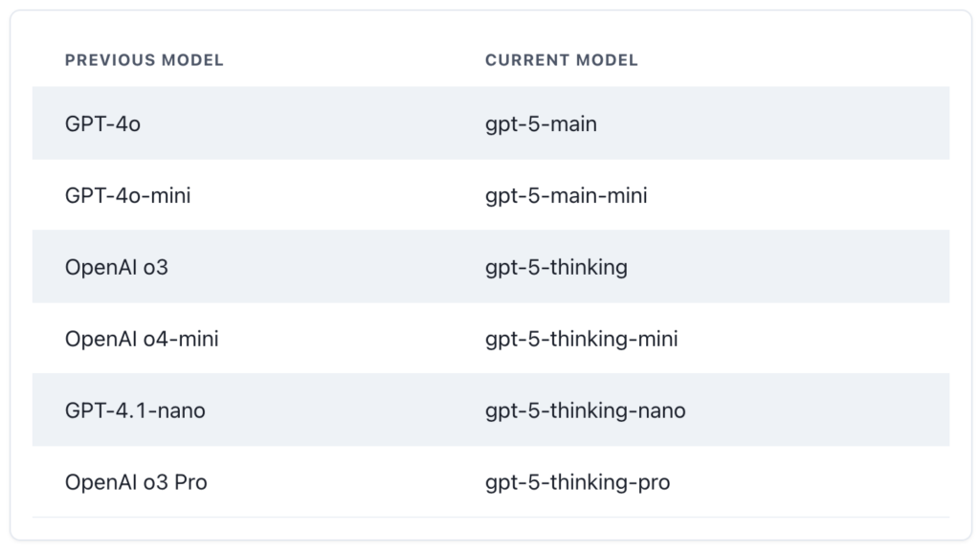Click the GPT-4o-mini previous model entry
The width and height of the screenshot is (980, 553).
point(127,195)
